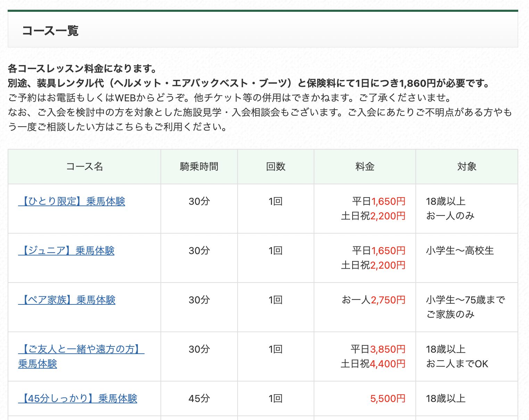Click the コース一覧 section heading
This screenshot has height=420, width=529.
(x=50, y=31)
